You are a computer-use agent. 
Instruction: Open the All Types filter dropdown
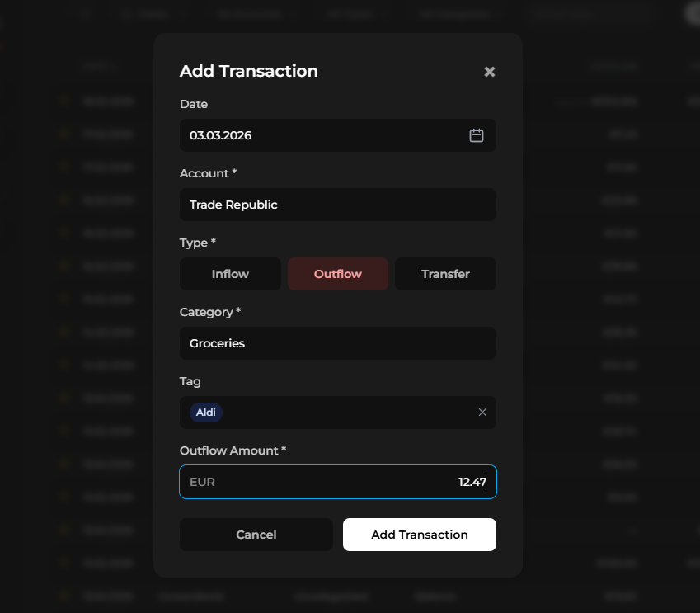pyautogui.click(x=353, y=13)
